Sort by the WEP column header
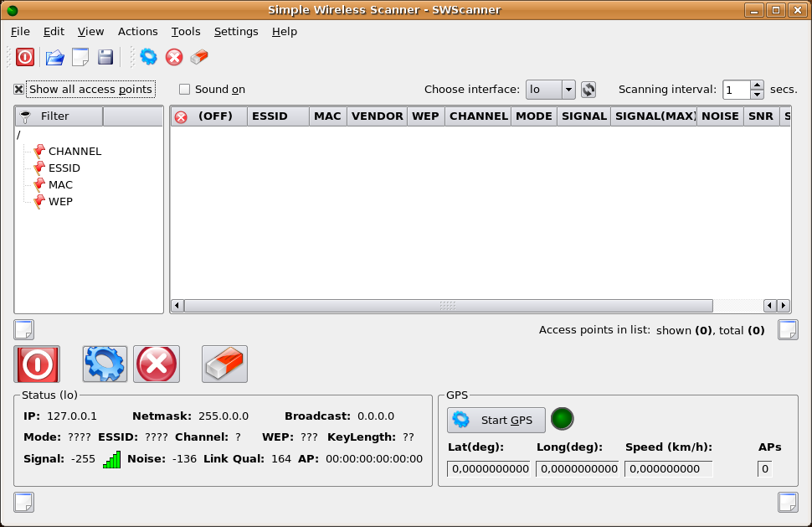This screenshot has height=527, width=812. point(426,116)
